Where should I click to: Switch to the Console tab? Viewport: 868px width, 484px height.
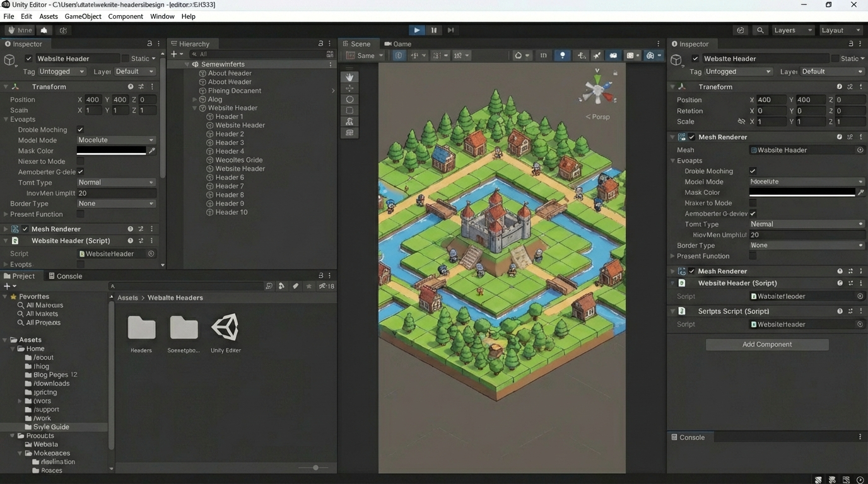click(x=64, y=276)
